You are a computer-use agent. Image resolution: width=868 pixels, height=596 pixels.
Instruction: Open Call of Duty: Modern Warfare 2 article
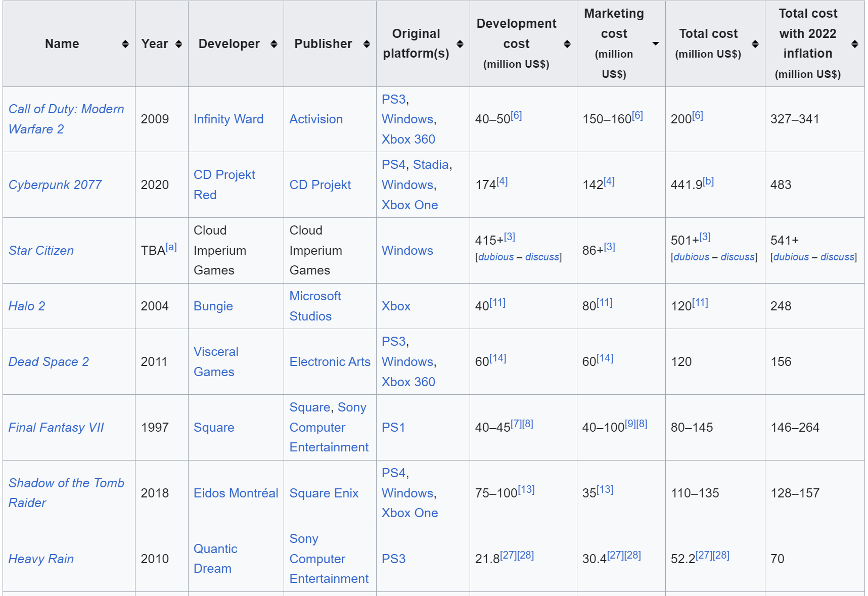[66, 119]
